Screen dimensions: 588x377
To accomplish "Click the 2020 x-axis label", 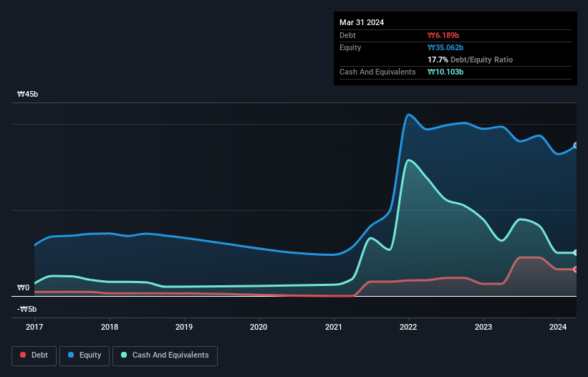I will [x=259, y=327].
